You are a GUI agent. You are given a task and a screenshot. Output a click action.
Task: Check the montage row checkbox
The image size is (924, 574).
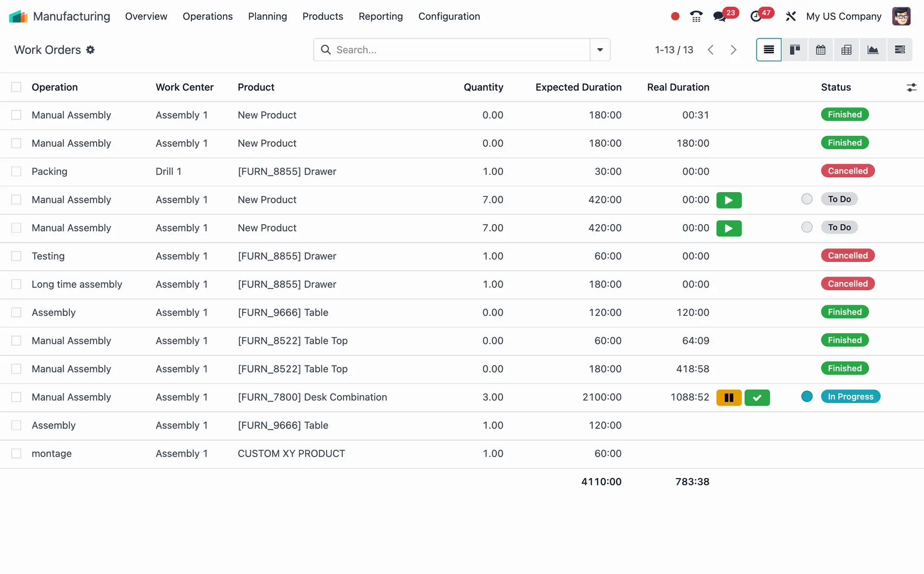click(x=16, y=454)
